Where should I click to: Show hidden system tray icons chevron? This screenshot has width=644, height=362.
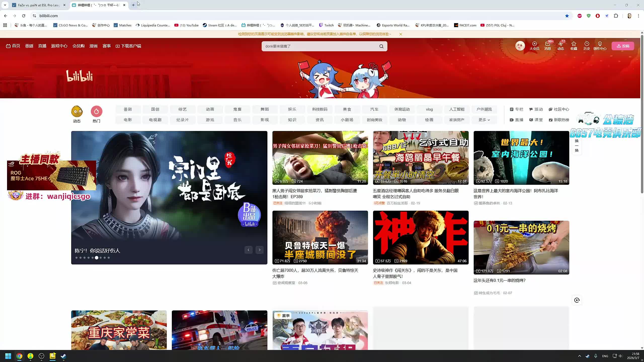point(580,356)
